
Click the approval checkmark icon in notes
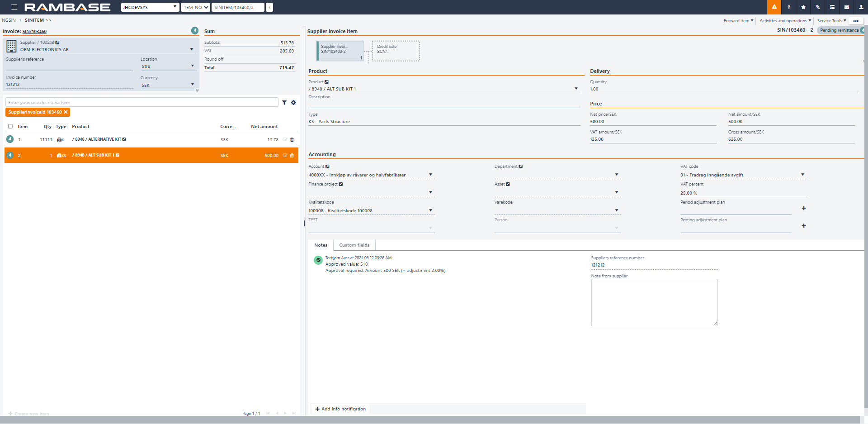[x=318, y=260]
